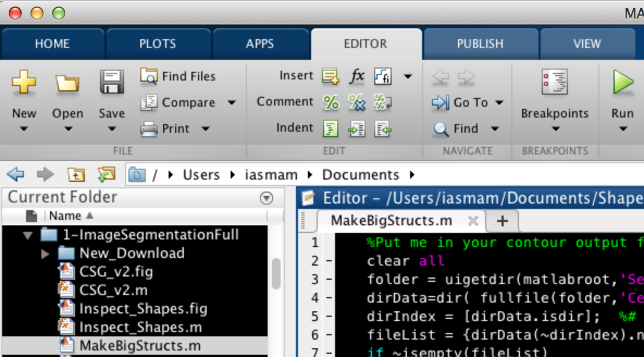
Task: Click the Find magnifier button
Action: point(456,129)
